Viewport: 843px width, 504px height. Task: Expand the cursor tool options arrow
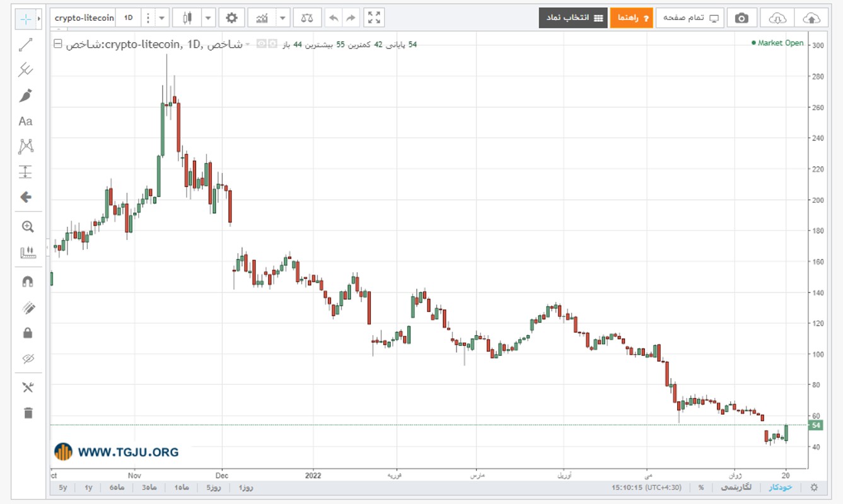(39, 19)
